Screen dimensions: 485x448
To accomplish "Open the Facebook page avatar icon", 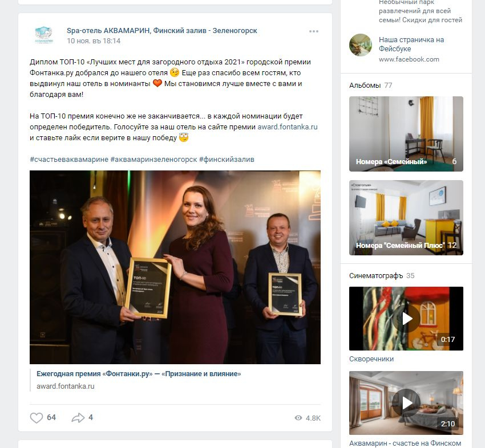I will click(x=361, y=45).
